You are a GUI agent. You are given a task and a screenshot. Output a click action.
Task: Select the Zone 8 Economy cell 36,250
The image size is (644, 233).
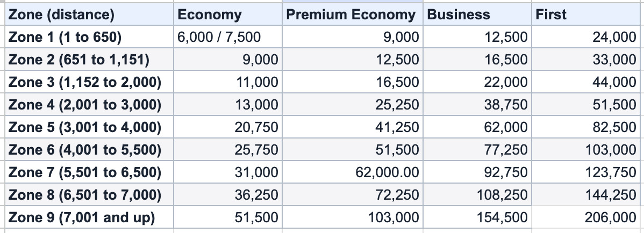click(x=228, y=194)
